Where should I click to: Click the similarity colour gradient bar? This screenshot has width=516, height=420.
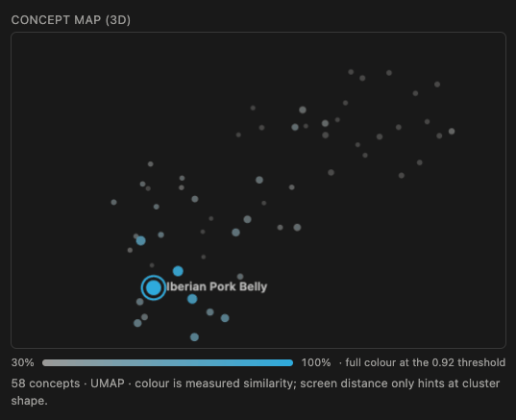click(167, 362)
